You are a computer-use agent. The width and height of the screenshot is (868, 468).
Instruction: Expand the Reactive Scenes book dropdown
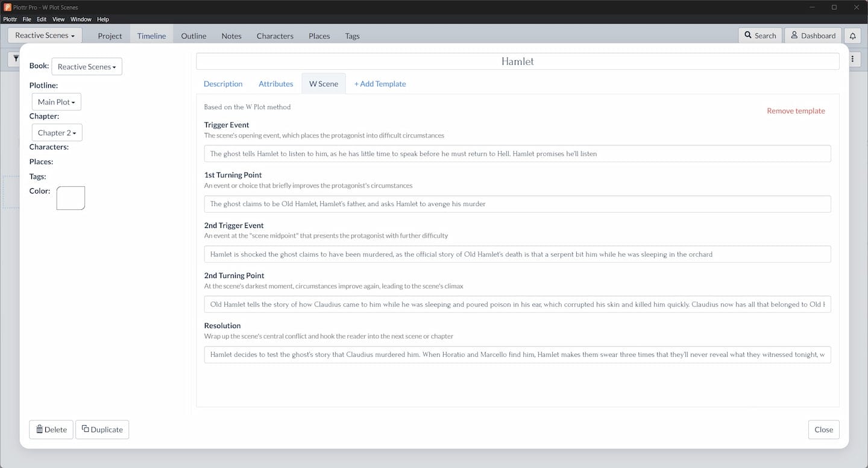click(x=87, y=66)
